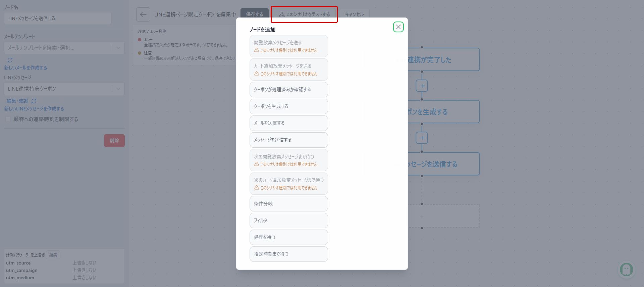Click the plus between 連携が完了した and クーポンを生成する
This screenshot has height=287, width=644.
pos(422,86)
